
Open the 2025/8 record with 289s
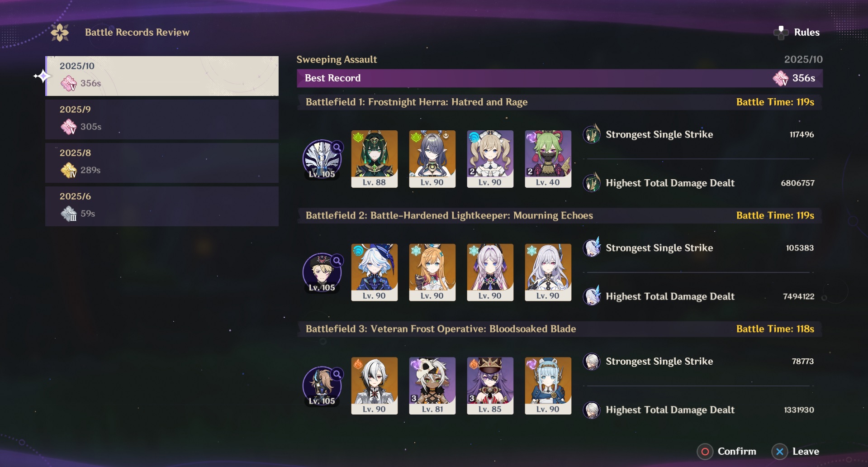tap(162, 163)
